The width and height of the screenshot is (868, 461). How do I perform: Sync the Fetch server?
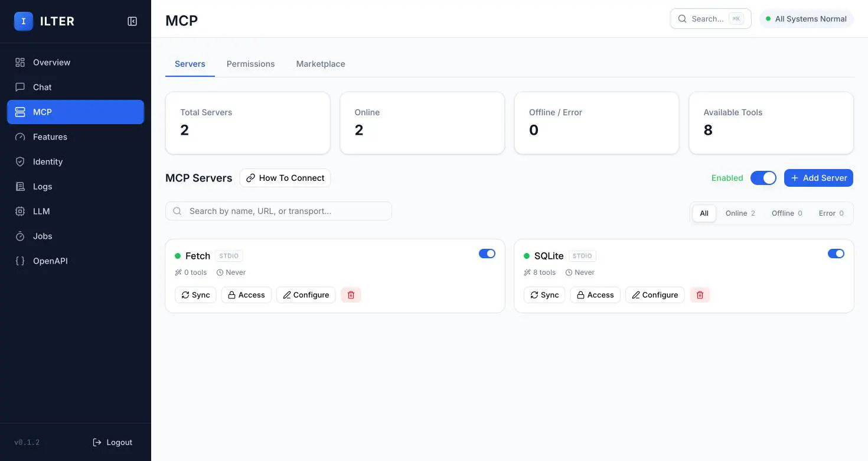coord(195,295)
